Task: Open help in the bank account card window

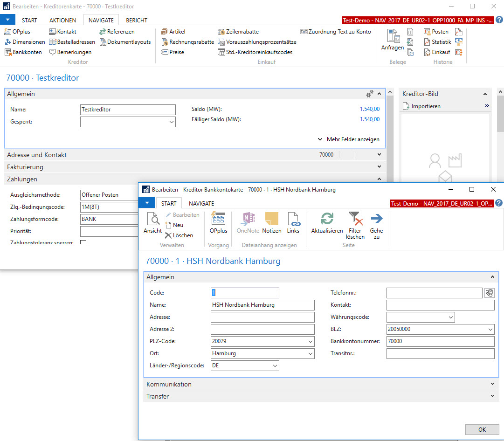Action: 499,203
